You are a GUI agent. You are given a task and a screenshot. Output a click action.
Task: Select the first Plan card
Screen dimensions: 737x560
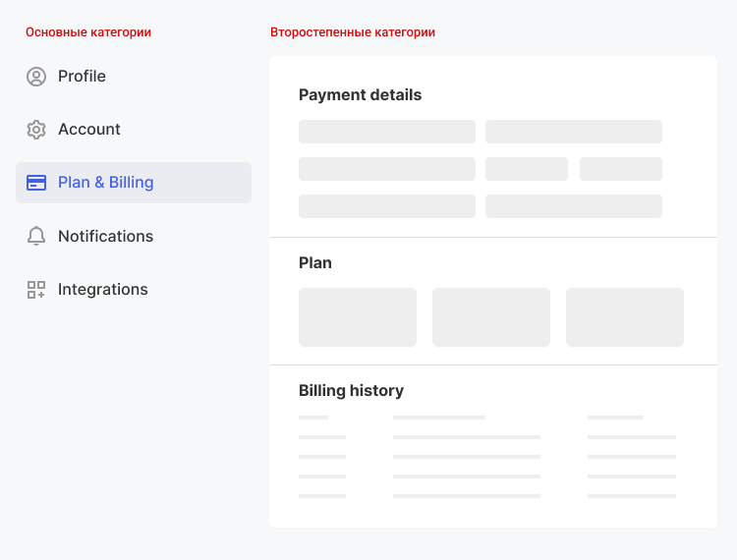point(358,317)
